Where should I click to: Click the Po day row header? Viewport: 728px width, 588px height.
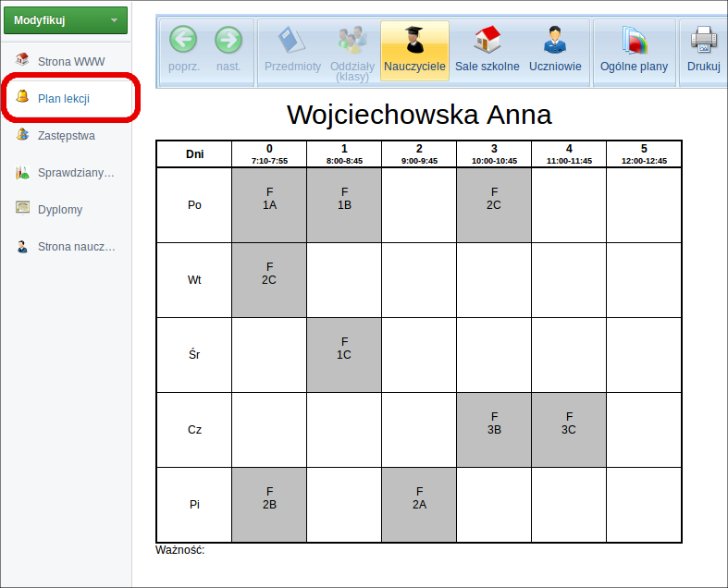coord(194,204)
